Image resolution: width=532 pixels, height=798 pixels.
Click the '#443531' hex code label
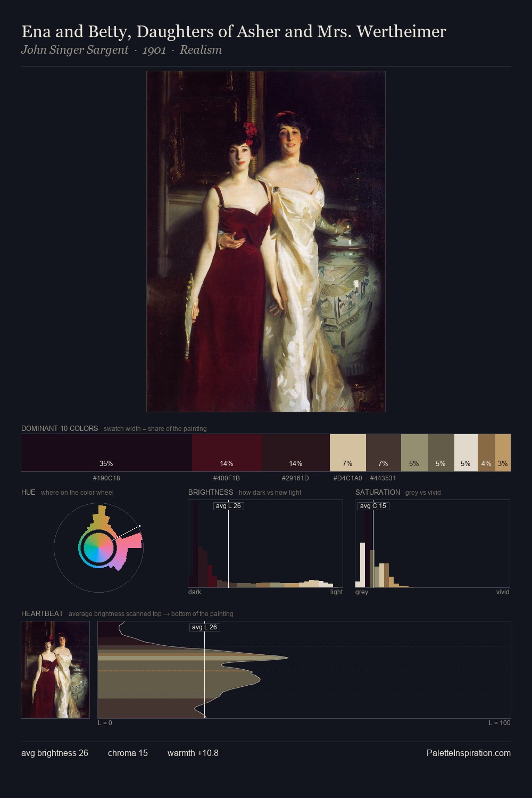[x=383, y=478]
